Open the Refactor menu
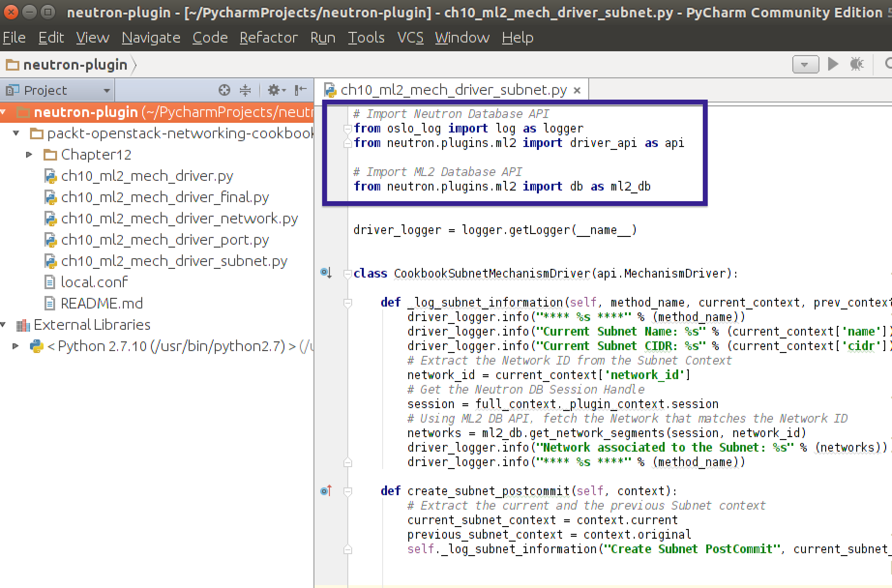 coord(268,37)
